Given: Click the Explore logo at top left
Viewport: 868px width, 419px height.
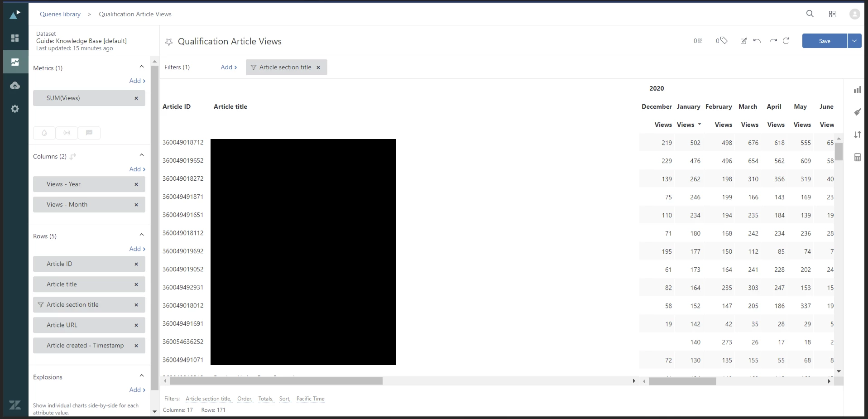Looking at the screenshot, I should click(15, 14).
